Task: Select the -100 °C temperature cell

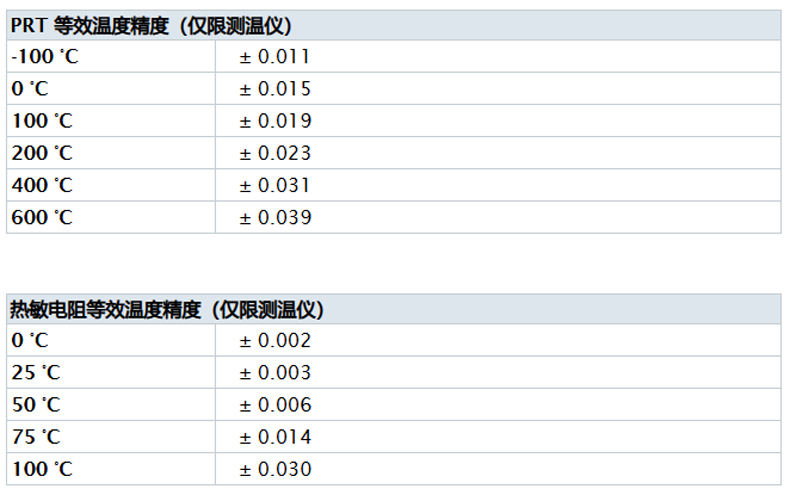Action: (x=45, y=57)
